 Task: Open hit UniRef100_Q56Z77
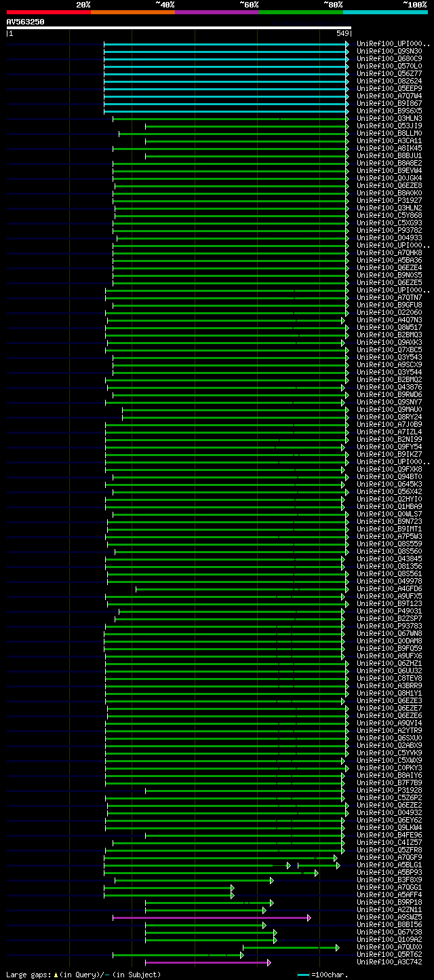[389, 73]
